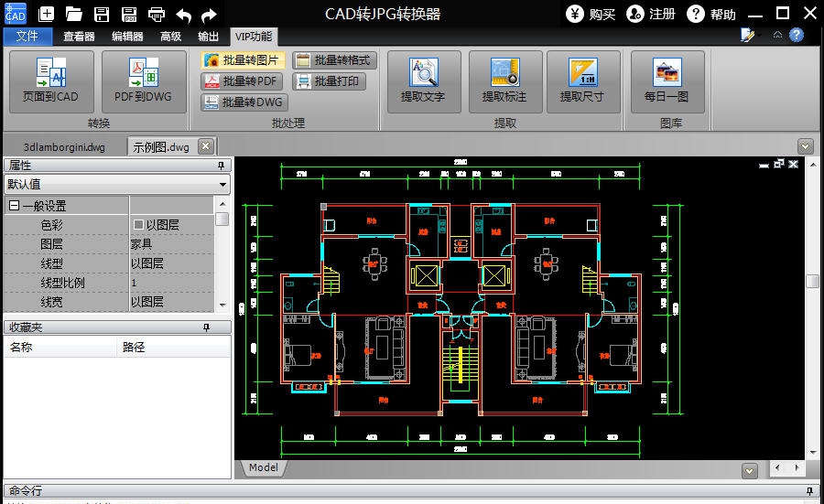Click the print icon in title bar
The height and width of the screenshot is (504, 824).
pyautogui.click(x=156, y=14)
